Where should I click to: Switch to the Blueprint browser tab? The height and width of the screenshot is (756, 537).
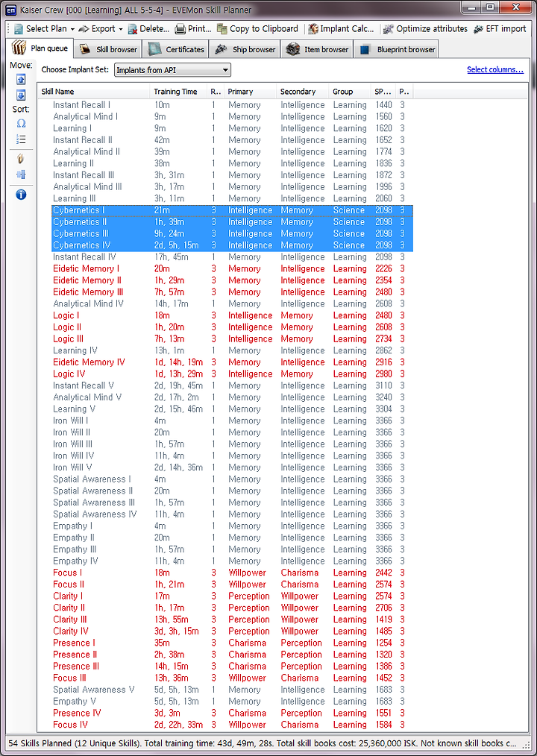click(x=397, y=49)
